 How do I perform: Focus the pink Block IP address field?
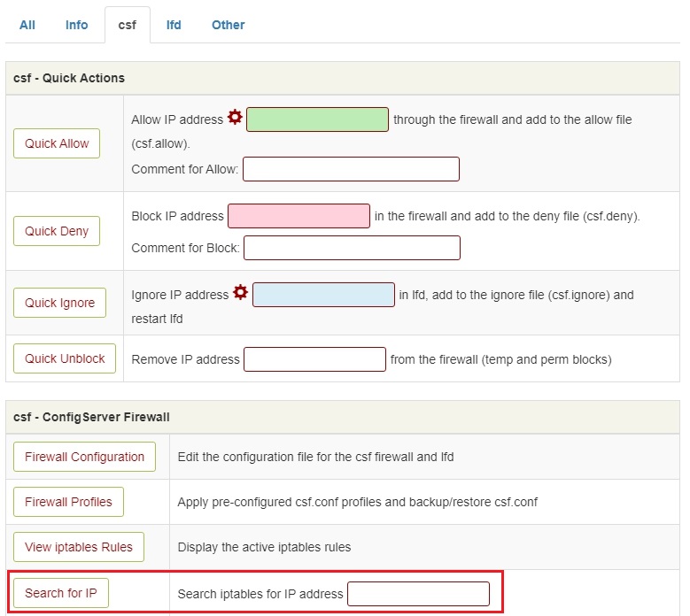click(298, 216)
